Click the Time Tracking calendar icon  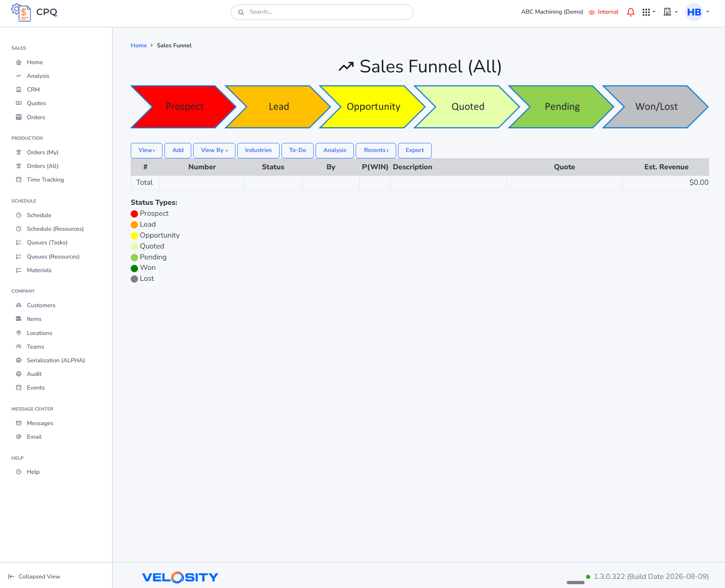pyautogui.click(x=19, y=180)
